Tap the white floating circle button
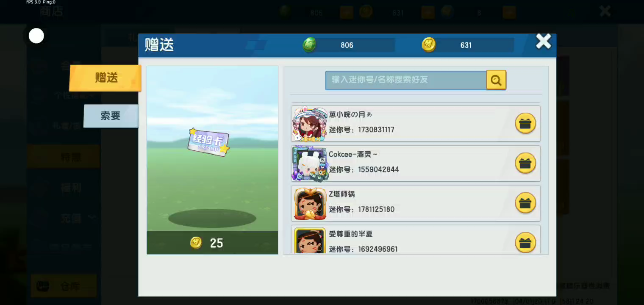 tap(36, 36)
